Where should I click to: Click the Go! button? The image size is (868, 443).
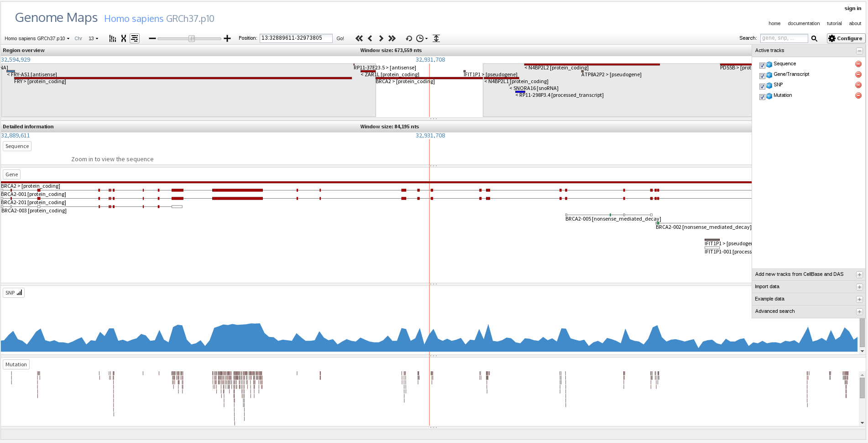pyautogui.click(x=340, y=38)
